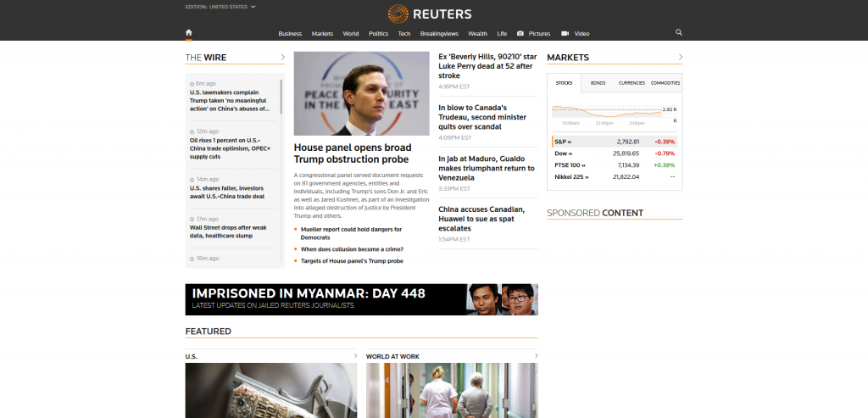Open wire story on U.S. lawmakers and China
Image resolution: width=868 pixels, height=418 pixels.
coord(229,101)
